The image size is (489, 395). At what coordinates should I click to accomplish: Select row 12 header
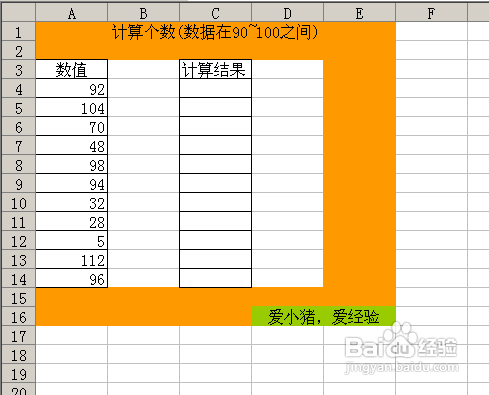click(x=19, y=241)
